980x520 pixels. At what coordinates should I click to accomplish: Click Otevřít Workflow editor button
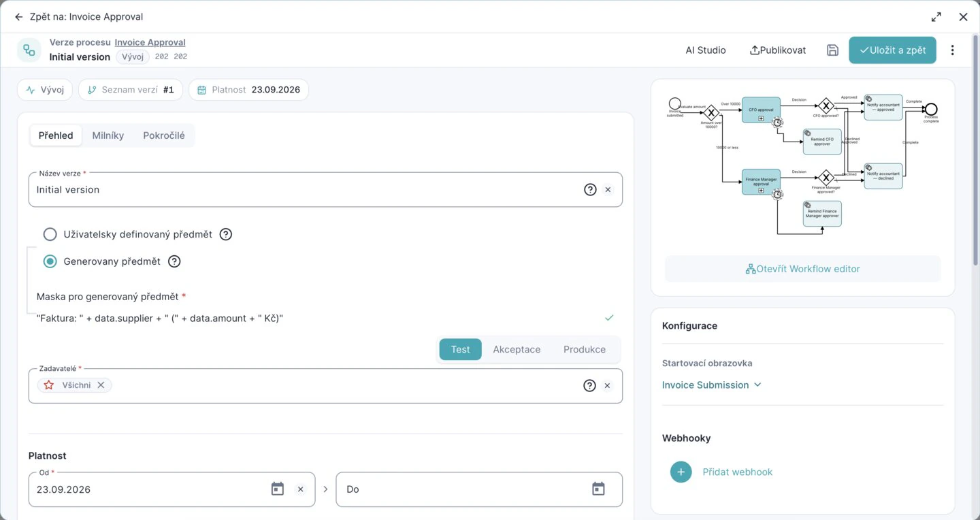tap(803, 269)
